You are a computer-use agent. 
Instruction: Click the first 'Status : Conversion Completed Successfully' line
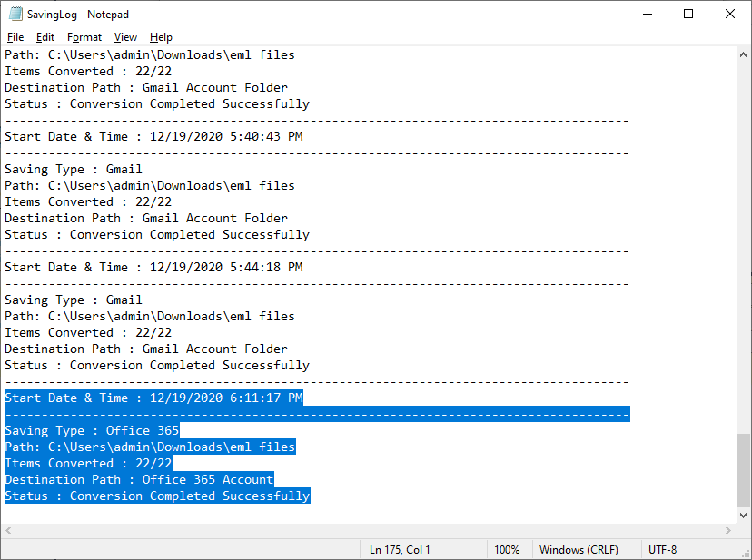point(157,103)
